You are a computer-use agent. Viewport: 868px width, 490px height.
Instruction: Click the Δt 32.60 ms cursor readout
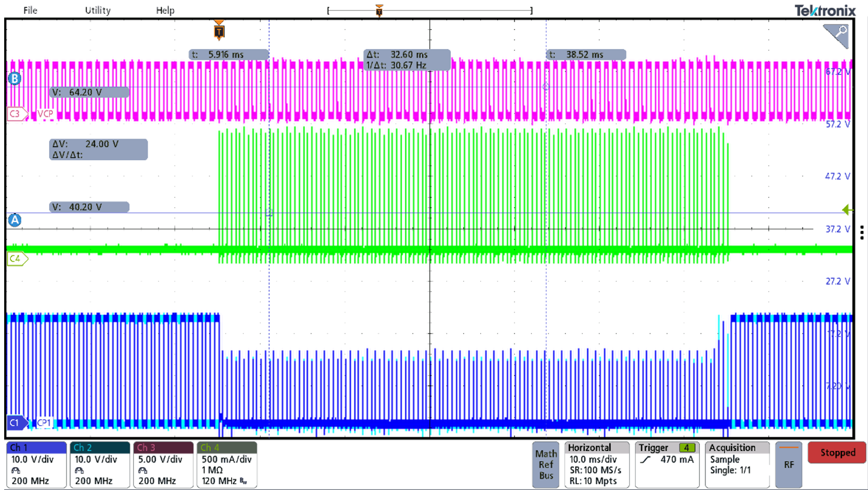407,59
